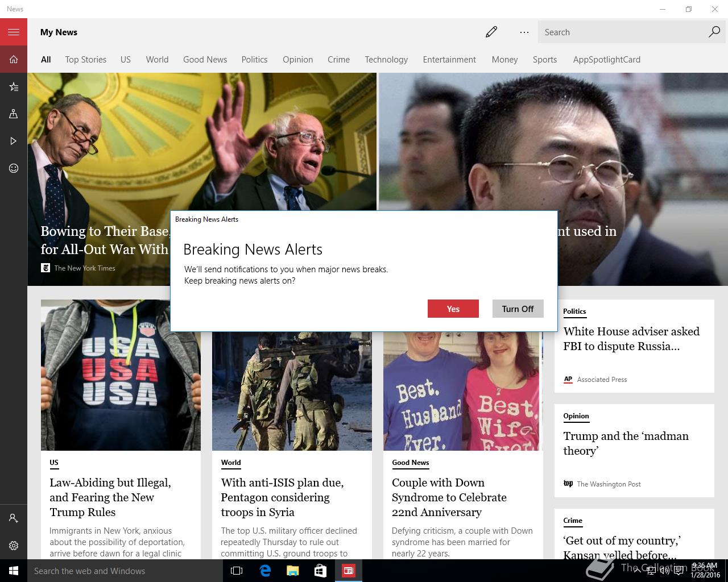Click the News app taskbar icon
The height and width of the screenshot is (582, 728).
348,571
